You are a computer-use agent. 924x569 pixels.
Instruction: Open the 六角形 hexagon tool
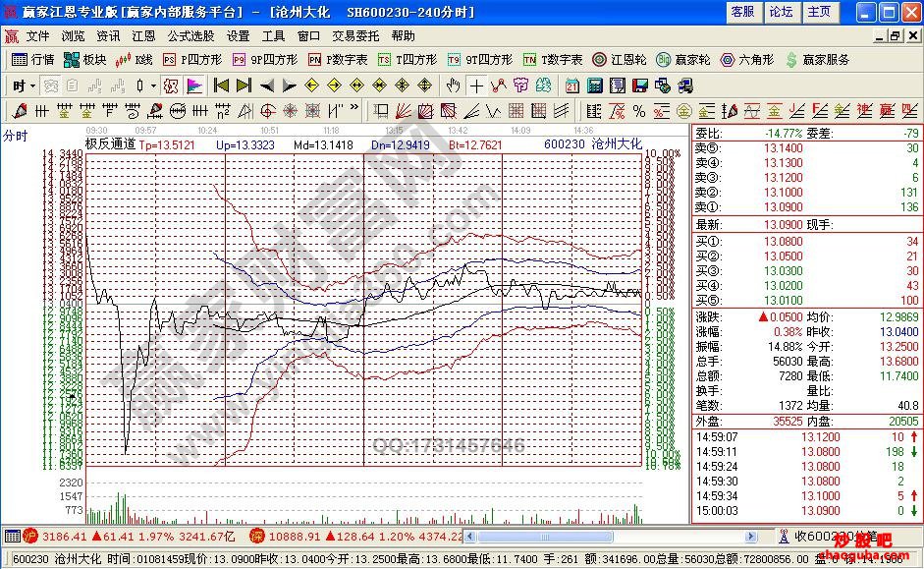[x=747, y=60]
